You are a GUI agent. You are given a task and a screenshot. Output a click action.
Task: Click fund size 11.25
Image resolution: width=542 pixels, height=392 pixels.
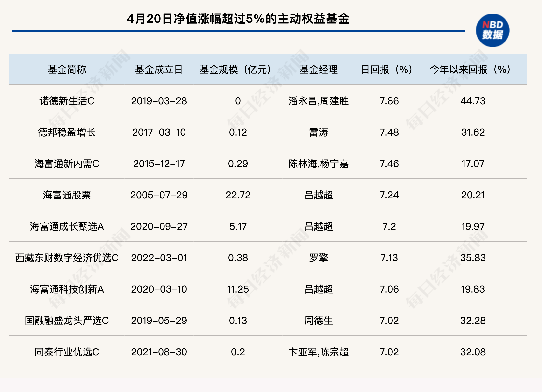(238, 289)
